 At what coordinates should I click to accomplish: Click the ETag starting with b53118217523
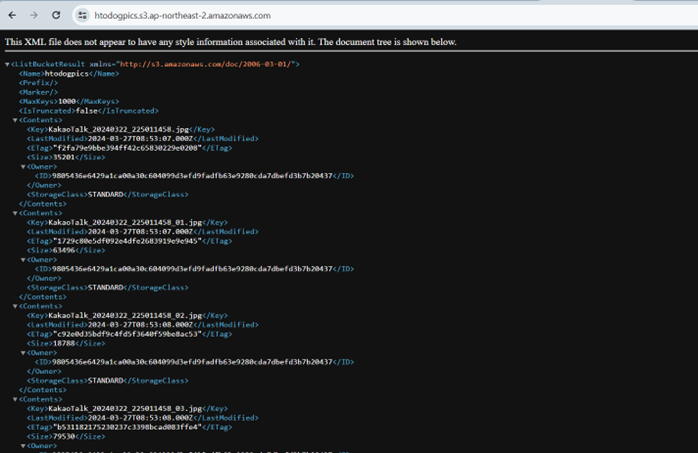[127, 427]
